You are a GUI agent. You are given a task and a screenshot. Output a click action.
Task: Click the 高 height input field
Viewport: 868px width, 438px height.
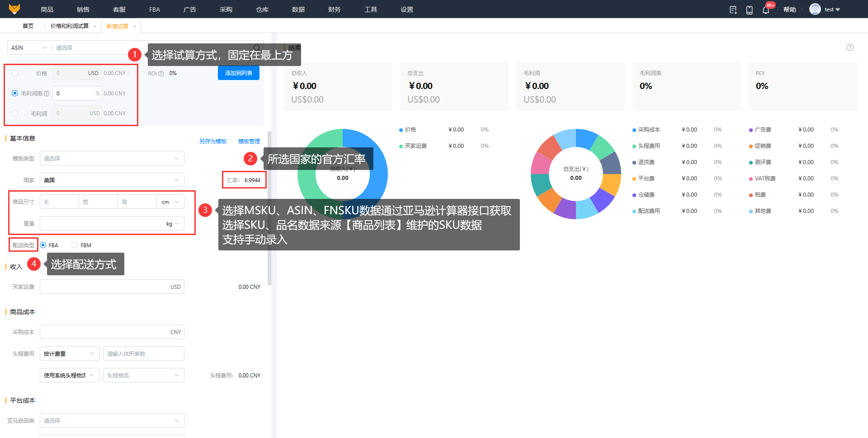pos(137,202)
